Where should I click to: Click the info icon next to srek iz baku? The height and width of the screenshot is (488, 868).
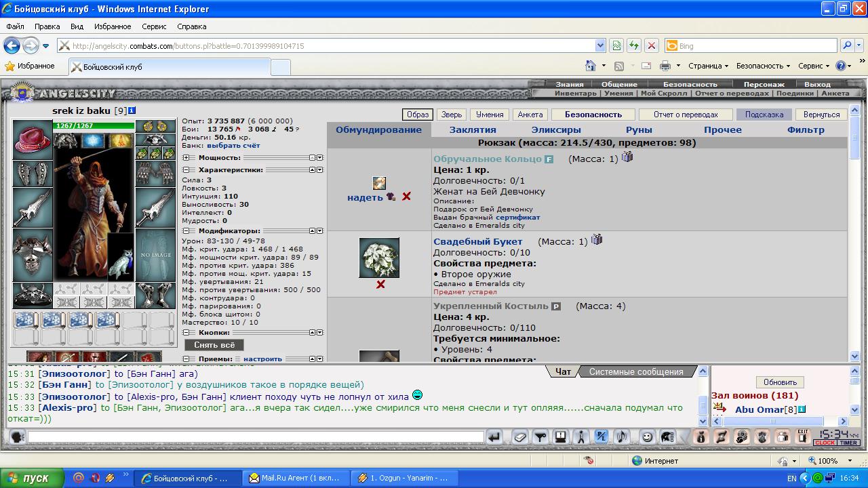coord(132,110)
